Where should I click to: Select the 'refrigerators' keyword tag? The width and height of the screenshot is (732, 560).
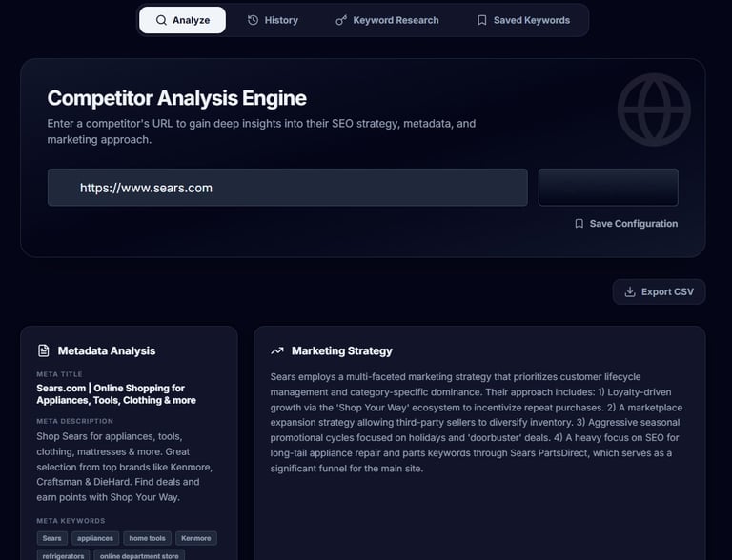pos(63,555)
